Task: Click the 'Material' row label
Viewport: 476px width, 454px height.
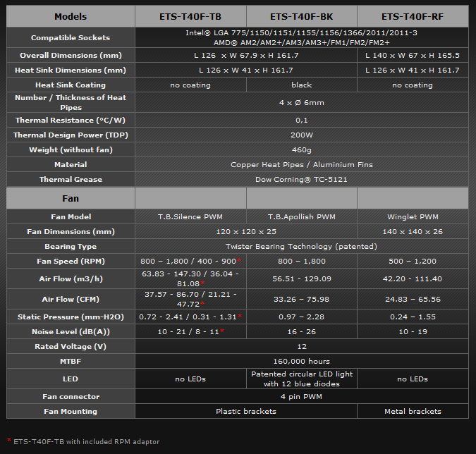Action: pos(71,164)
